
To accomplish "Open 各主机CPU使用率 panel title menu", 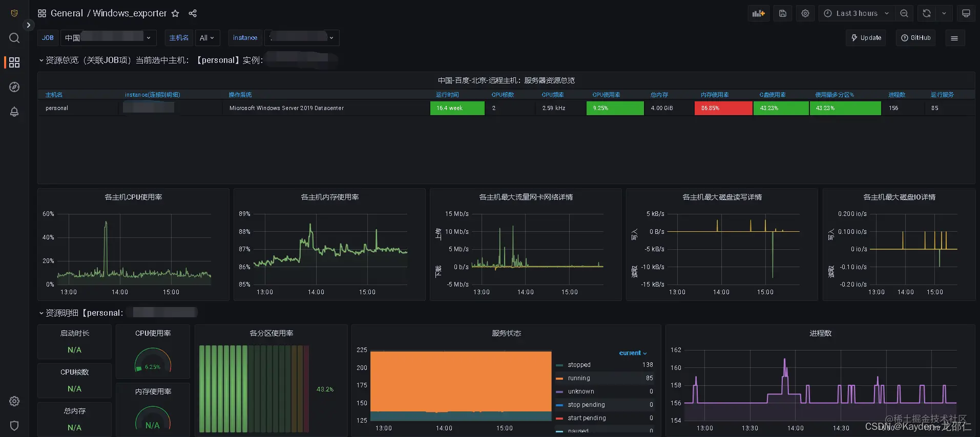I will (x=133, y=197).
